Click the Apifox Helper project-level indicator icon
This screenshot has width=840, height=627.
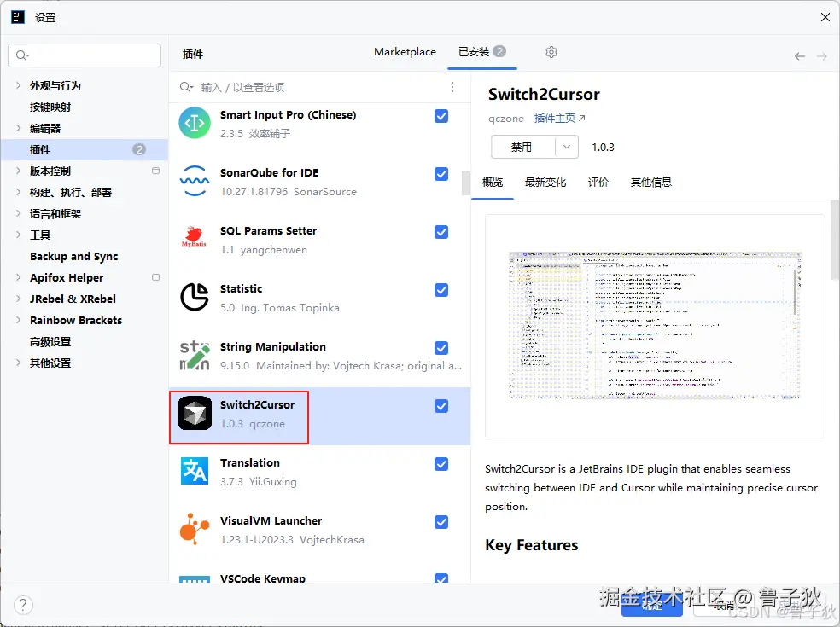(156, 277)
